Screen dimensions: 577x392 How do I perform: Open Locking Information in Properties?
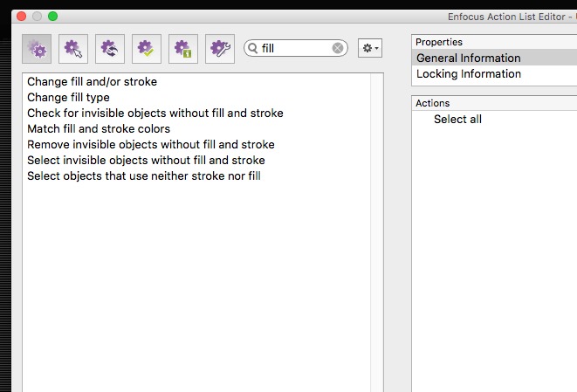click(494, 73)
